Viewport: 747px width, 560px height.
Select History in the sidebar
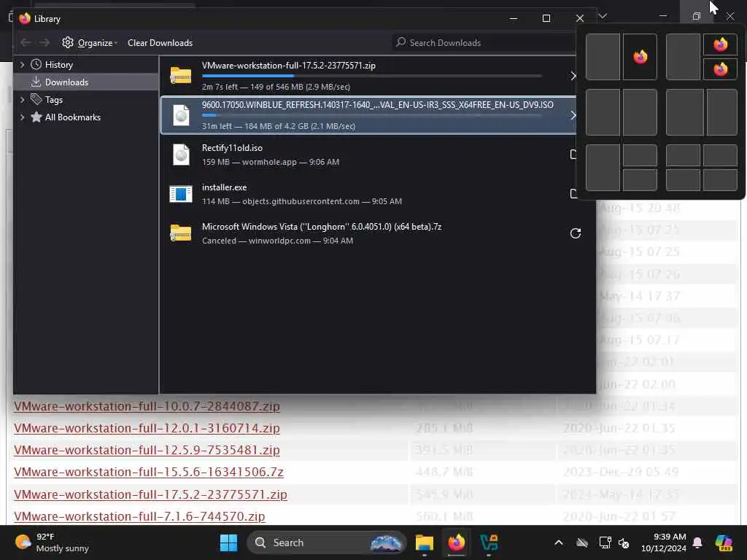58,65
